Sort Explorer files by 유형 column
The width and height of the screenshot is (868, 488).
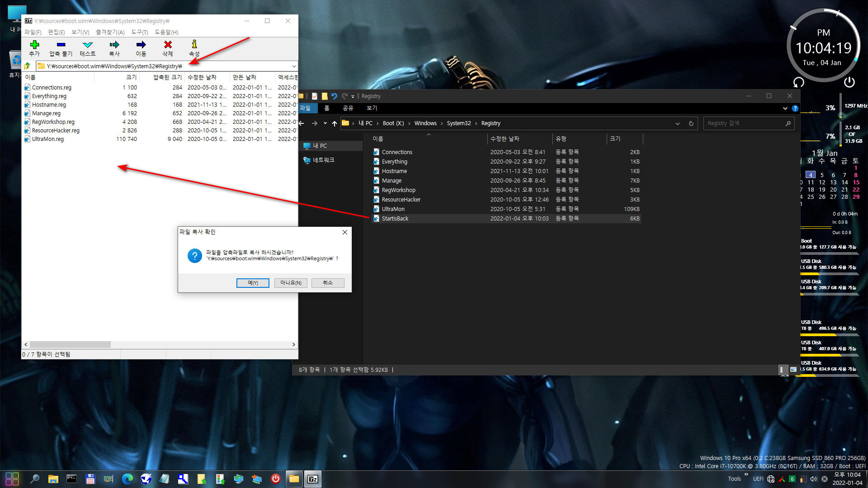(x=580, y=139)
